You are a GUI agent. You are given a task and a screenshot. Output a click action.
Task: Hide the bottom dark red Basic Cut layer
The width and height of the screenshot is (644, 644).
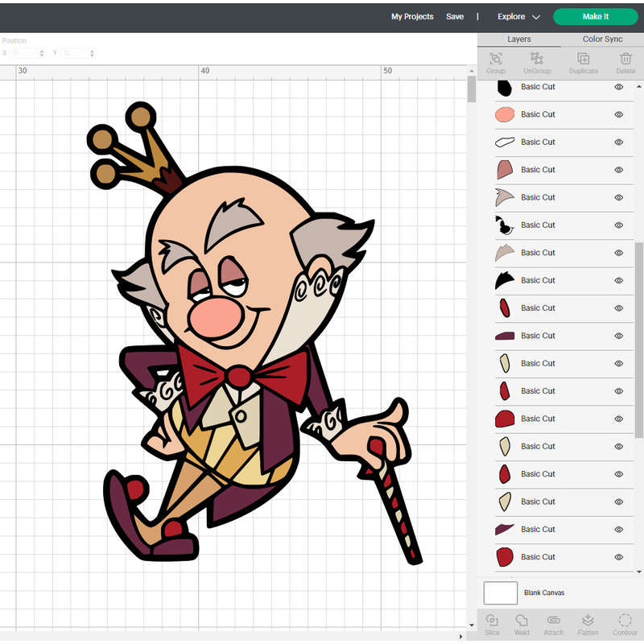618,556
